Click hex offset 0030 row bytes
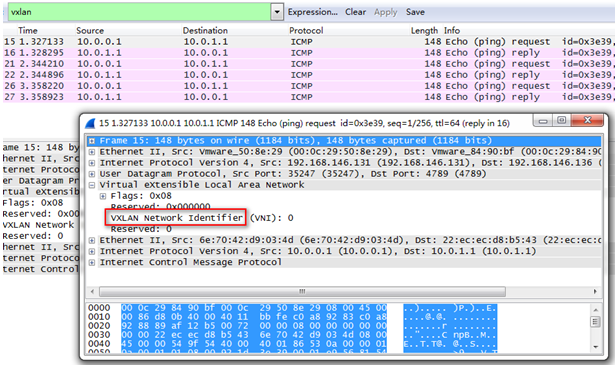 (x=254, y=335)
